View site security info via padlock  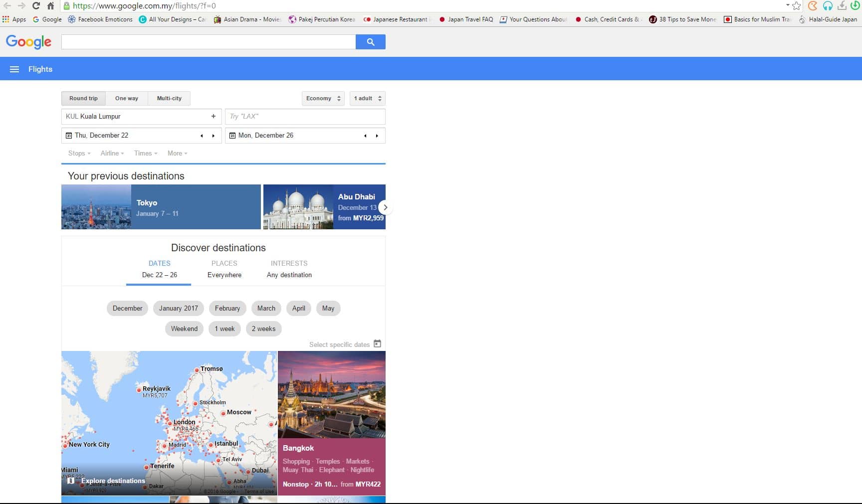[66, 6]
